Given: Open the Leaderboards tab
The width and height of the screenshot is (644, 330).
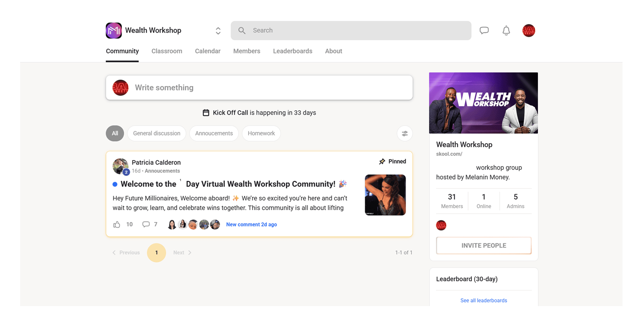Looking at the screenshot, I should 292,51.
